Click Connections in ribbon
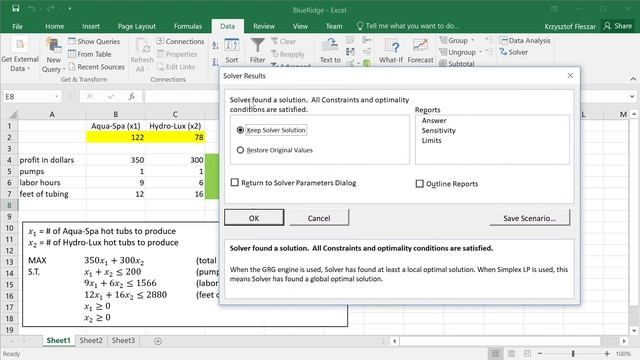This screenshot has height=360, width=640. [x=180, y=41]
